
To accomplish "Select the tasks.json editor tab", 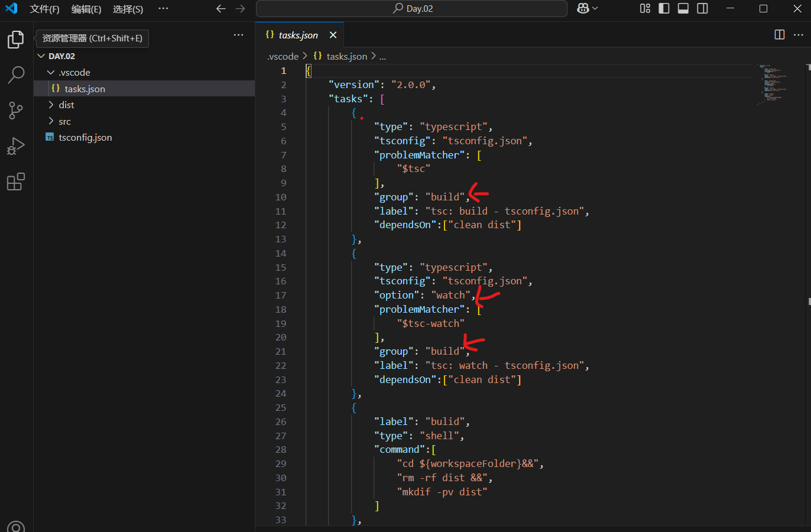I will click(296, 35).
